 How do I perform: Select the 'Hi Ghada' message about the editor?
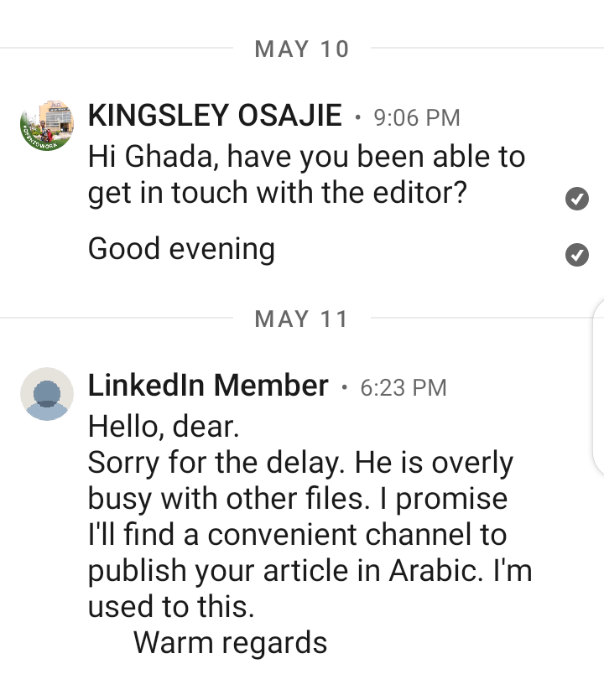(306, 175)
